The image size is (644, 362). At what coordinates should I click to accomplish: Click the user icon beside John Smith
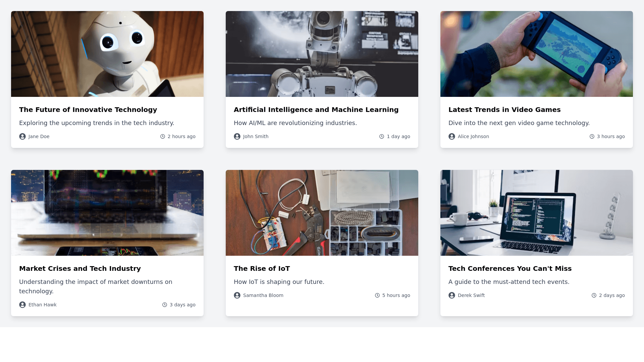pyautogui.click(x=237, y=136)
